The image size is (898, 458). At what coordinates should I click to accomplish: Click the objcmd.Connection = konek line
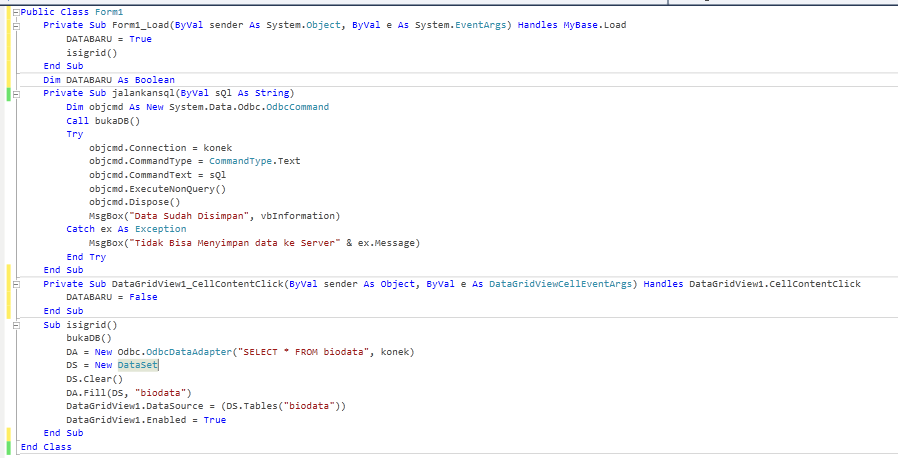click(x=160, y=148)
